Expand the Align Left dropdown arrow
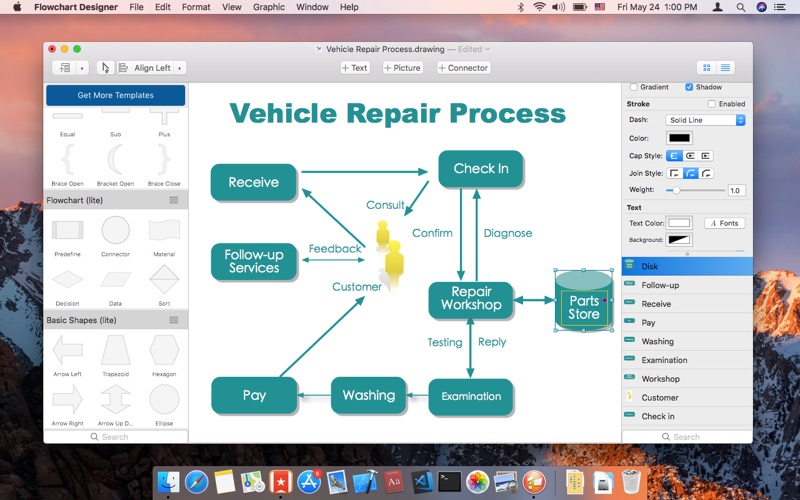Viewport: 800px width, 500px height. click(180, 68)
